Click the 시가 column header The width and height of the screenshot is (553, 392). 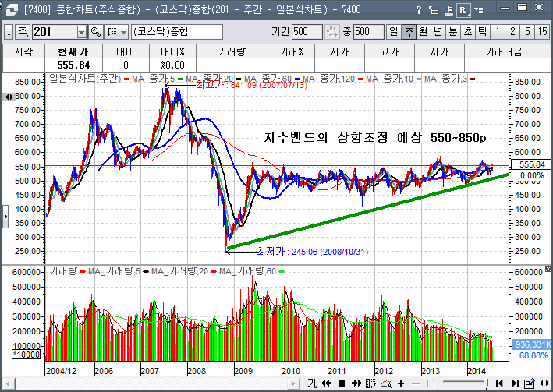tap(339, 51)
